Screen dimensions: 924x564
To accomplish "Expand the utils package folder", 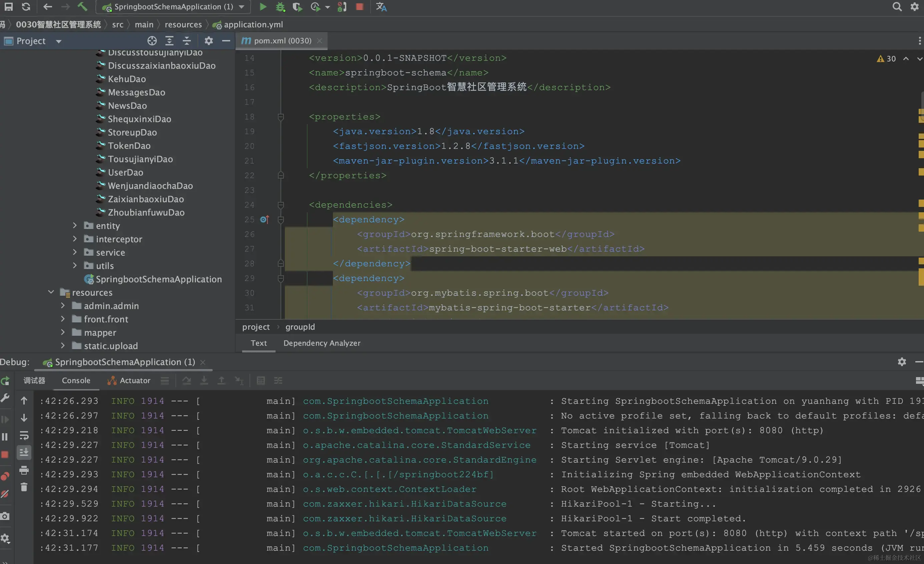I will [75, 265].
